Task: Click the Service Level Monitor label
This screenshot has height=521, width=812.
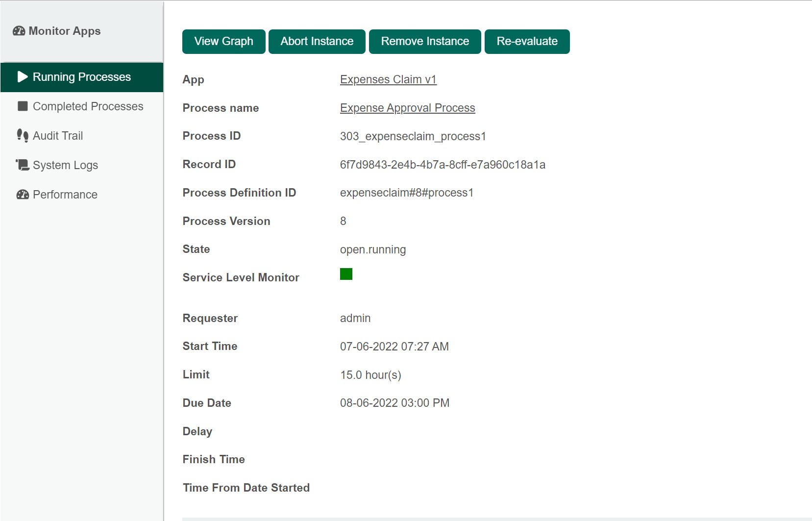Action: [x=241, y=277]
